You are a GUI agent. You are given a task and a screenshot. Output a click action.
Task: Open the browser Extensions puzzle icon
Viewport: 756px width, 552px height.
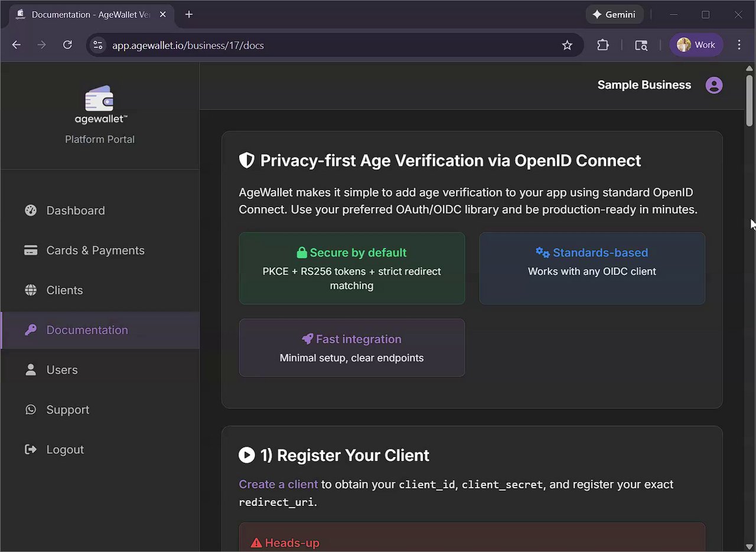[602, 45]
